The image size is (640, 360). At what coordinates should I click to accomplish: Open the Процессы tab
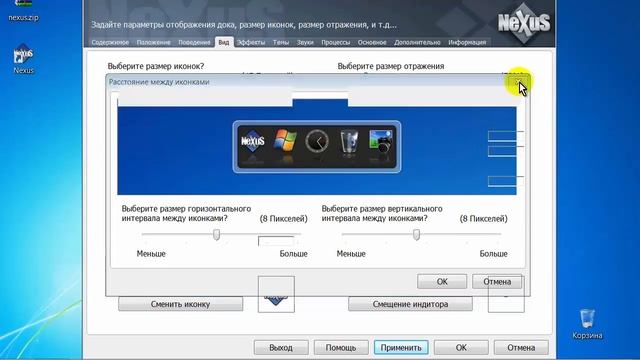[x=336, y=42]
